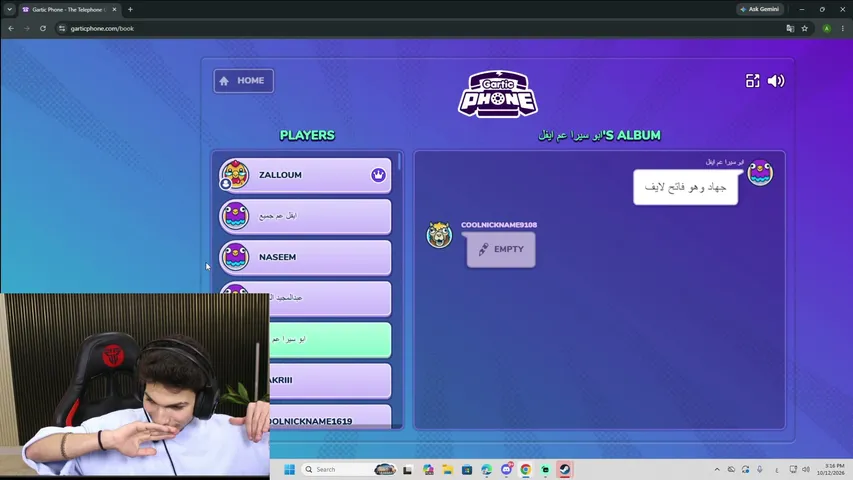Open File Explorer from the taskbar
Screen dimensions: 853x480
[x=448, y=469]
